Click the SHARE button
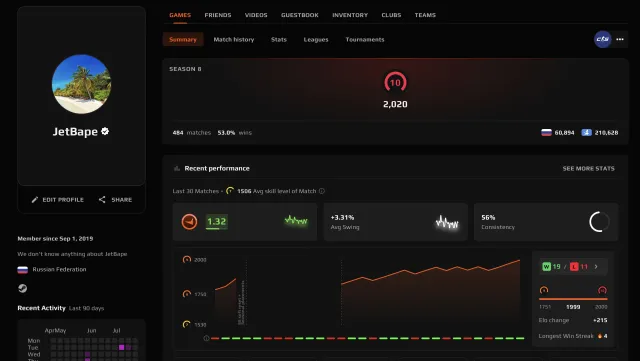Viewport: 640px width, 361px height. point(115,200)
